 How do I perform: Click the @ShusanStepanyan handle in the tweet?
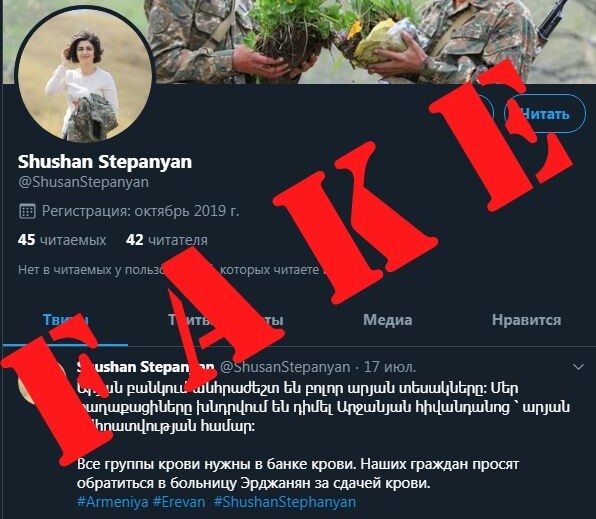pos(285,367)
